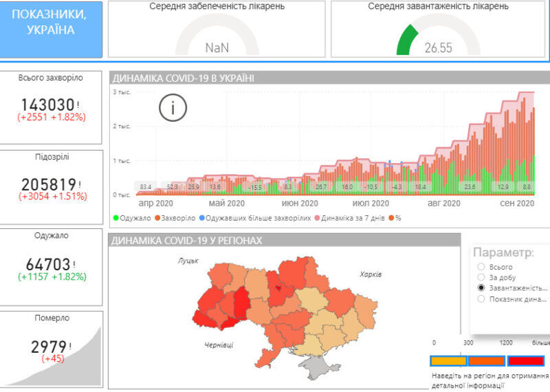The height and width of the screenshot is (392, 550).
Task: Click pink 'Динаміка за 7 днів' legend dot
Action: tap(318, 218)
